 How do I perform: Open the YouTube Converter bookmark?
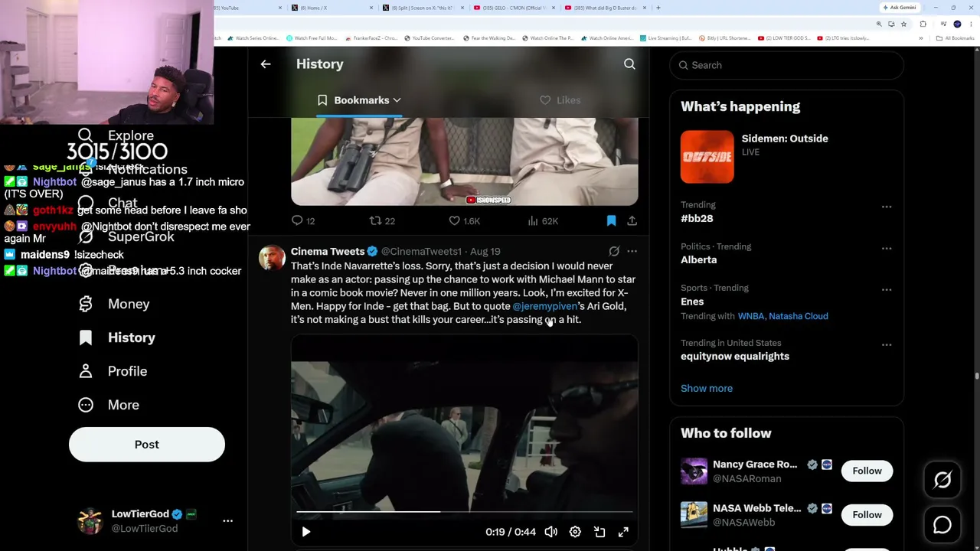point(429,38)
